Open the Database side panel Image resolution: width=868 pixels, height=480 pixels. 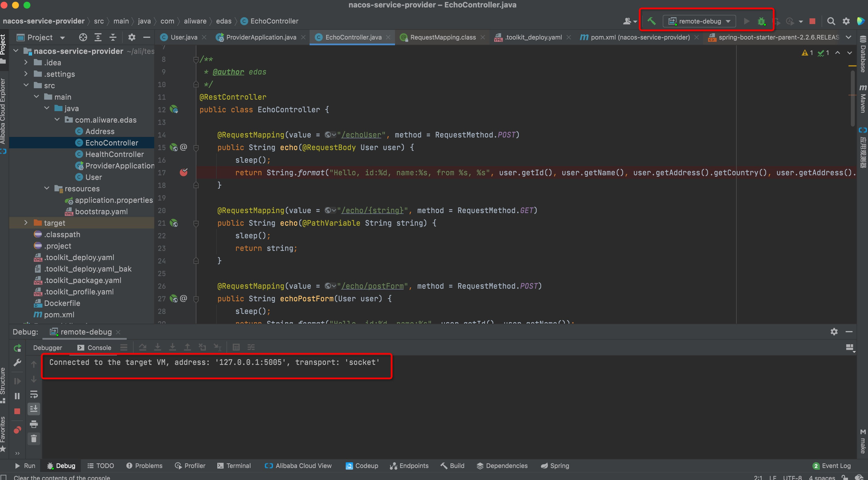coord(863,54)
